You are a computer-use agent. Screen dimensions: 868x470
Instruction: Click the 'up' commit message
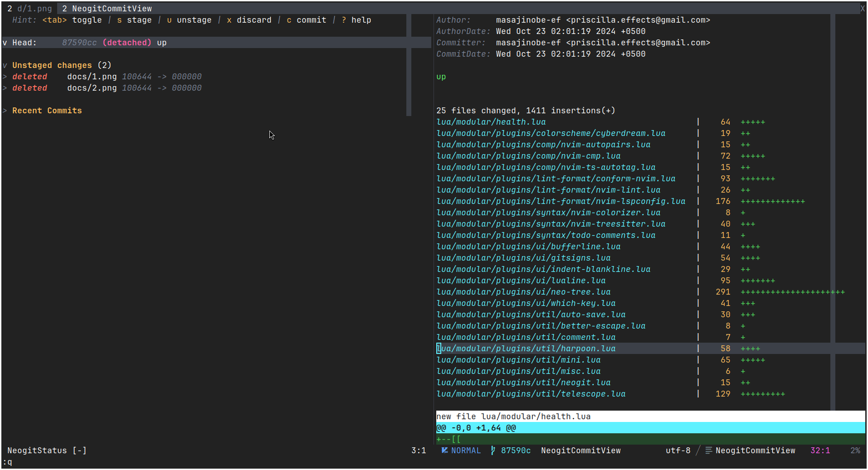pos(441,77)
